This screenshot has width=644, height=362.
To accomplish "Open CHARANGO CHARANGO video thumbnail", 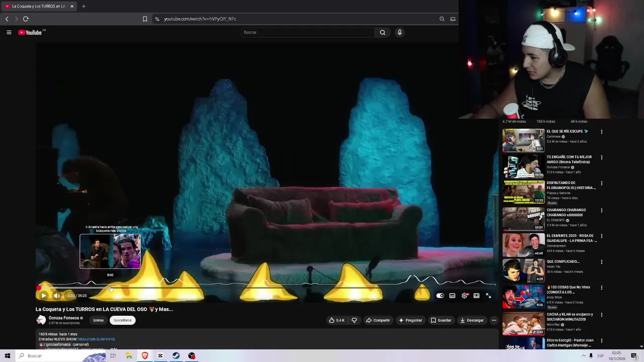I will (523, 218).
